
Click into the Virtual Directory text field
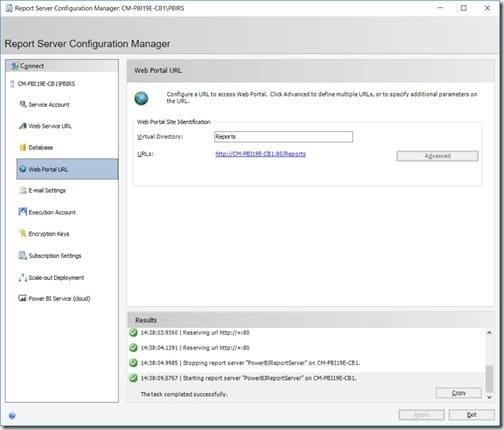pyautogui.click(x=283, y=137)
